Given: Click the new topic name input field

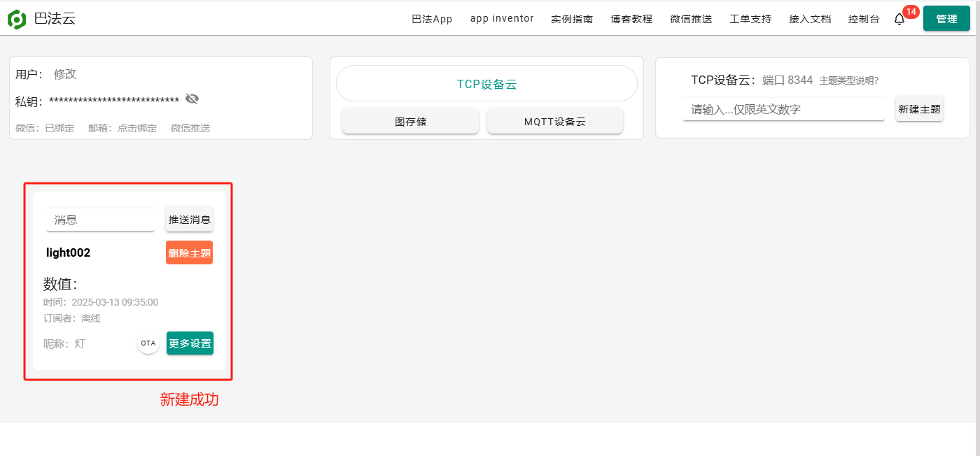Looking at the screenshot, I should click(x=783, y=109).
